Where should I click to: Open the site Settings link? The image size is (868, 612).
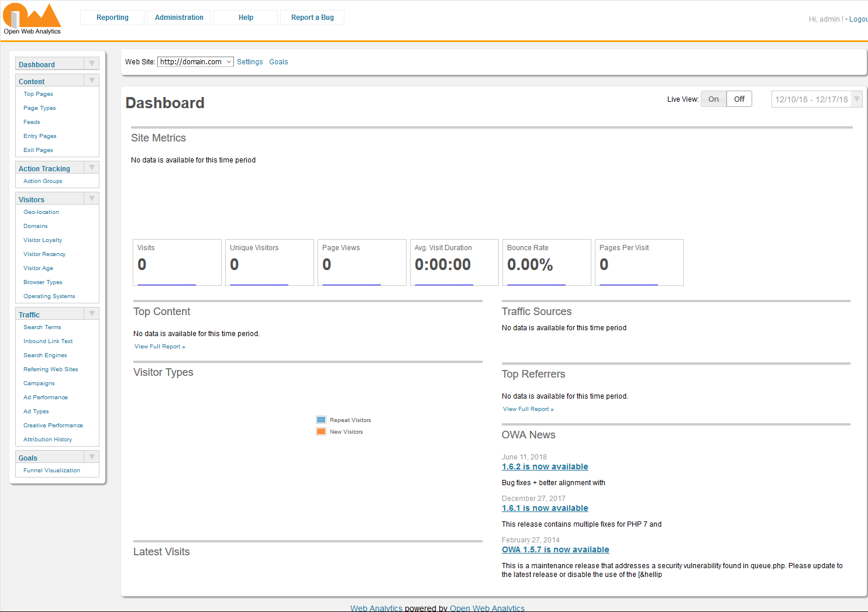(x=250, y=62)
